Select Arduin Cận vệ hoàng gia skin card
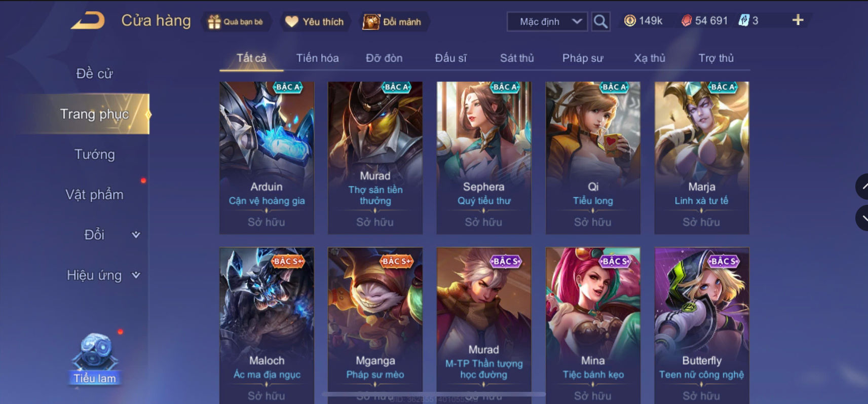This screenshot has width=868, height=404. coord(267,158)
